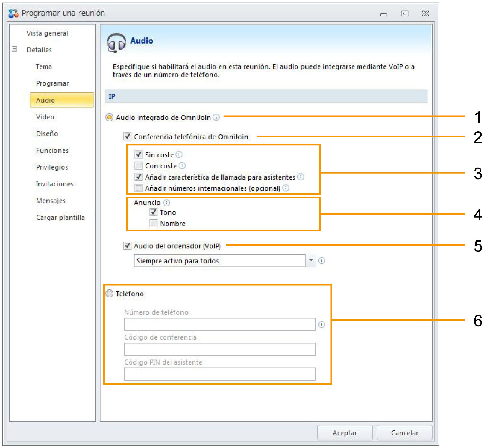The image size is (484, 448).
Task: Toggle Conferencia telefónica de OmniJoin checkbox
Action: pyautogui.click(x=128, y=136)
